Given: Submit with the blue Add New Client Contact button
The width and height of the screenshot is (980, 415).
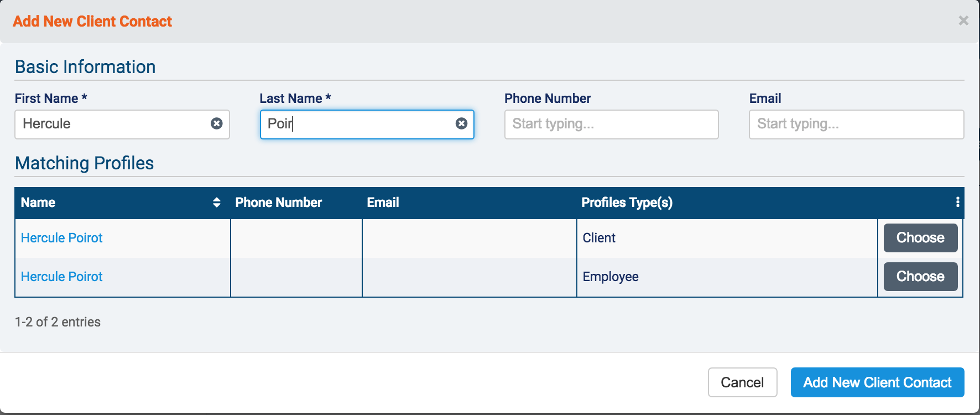Looking at the screenshot, I should pos(877,382).
